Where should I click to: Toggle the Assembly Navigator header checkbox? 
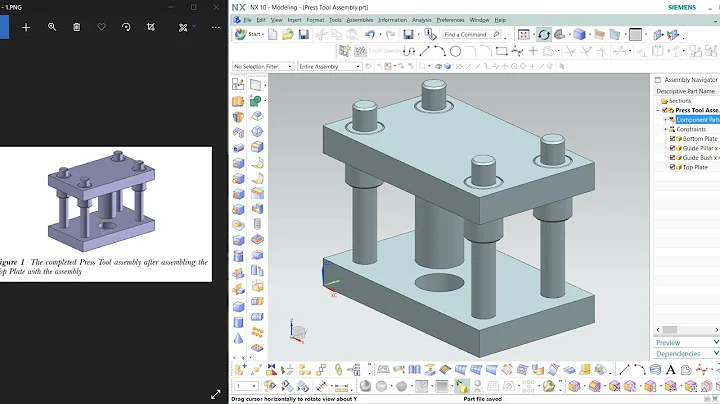658,80
